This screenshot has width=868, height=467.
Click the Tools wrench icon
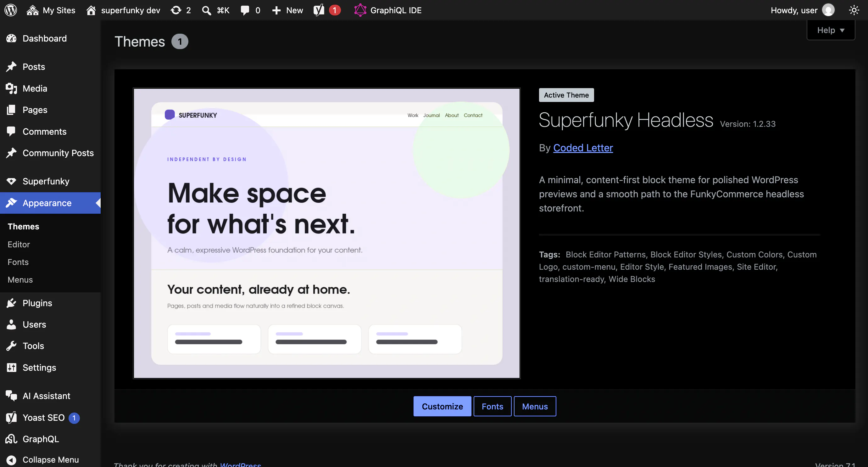pyautogui.click(x=11, y=346)
